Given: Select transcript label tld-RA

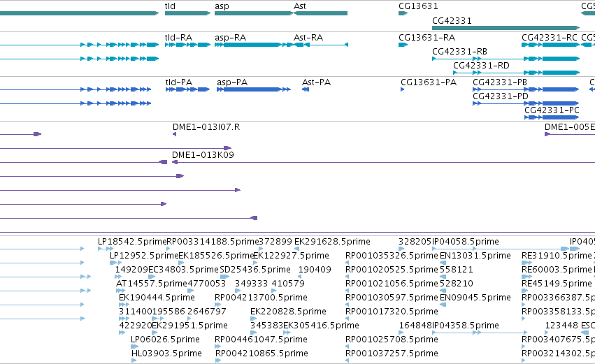Looking at the screenshot, I should click(x=178, y=38).
